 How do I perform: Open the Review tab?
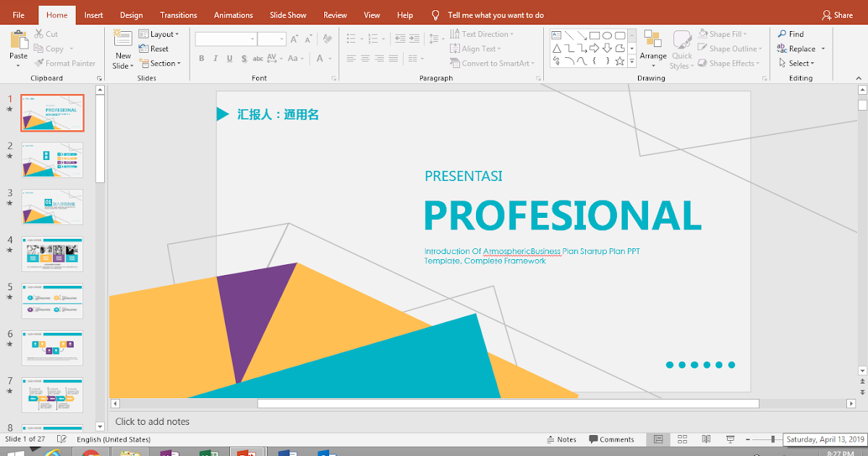click(335, 15)
